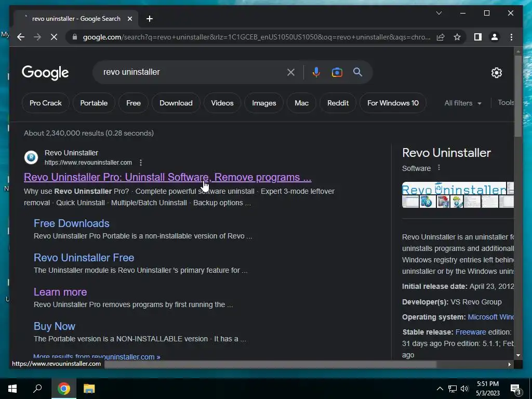Open the Chrome profile menu
Image resolution: width=532 pixels, height=399 pixels.
[x=495, y=37]
